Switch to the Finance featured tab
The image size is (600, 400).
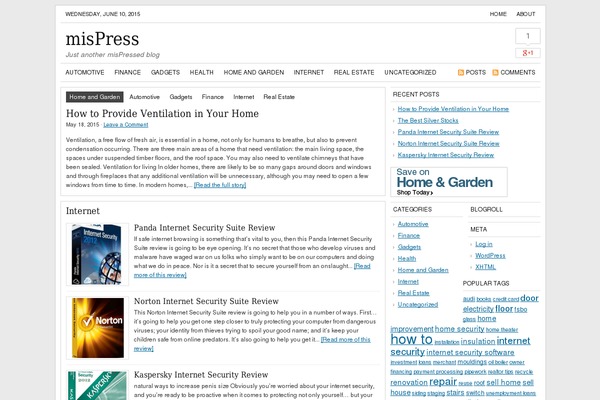[212, 97]
